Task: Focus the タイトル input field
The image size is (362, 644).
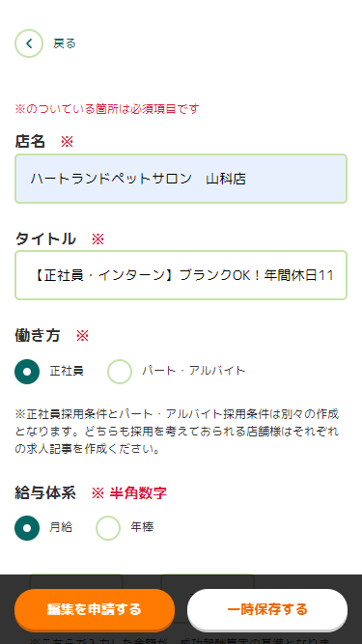Action: point(181,275)
